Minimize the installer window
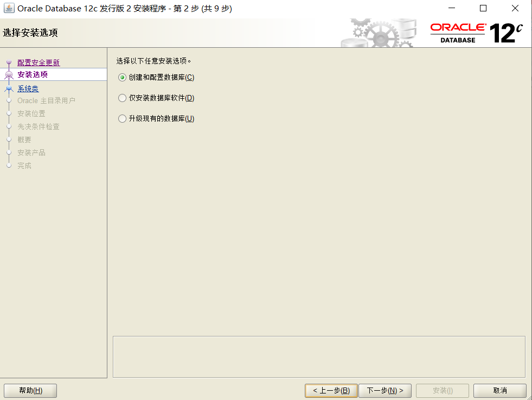This screenshot has width=532, height=400. pos(452,8)
